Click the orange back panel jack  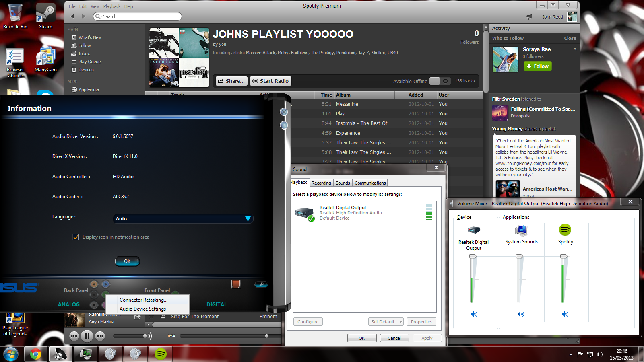[94, 284]
